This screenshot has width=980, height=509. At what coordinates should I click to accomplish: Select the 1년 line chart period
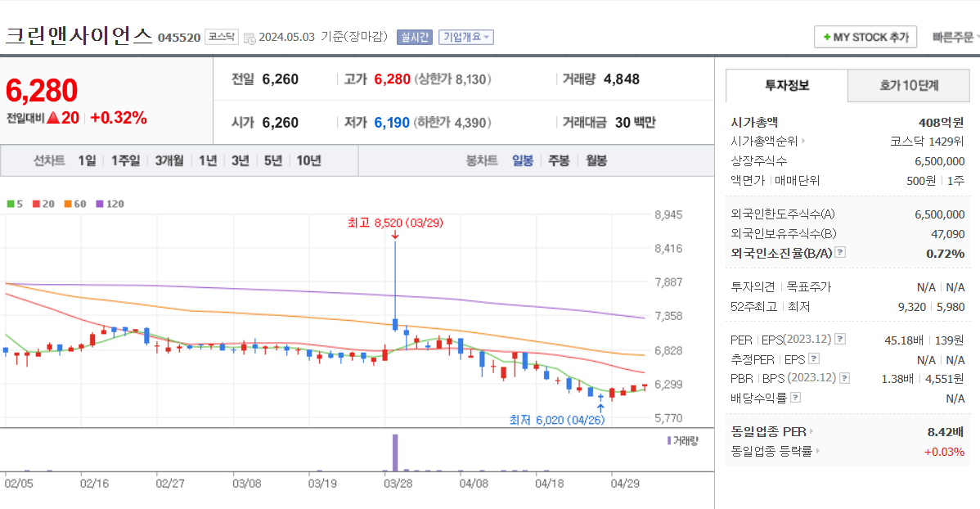click(208, 160)
